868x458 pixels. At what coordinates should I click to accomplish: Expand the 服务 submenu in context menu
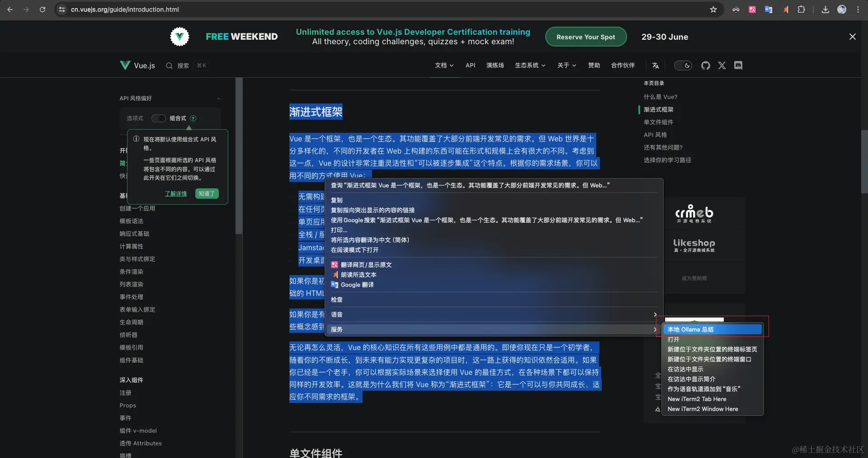coord(494,329)
